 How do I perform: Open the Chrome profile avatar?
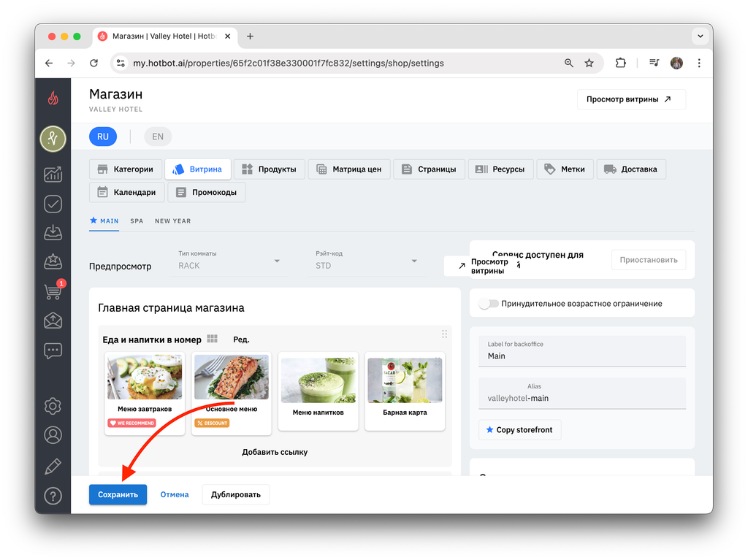pyautogui.click(x=676, y=63)
